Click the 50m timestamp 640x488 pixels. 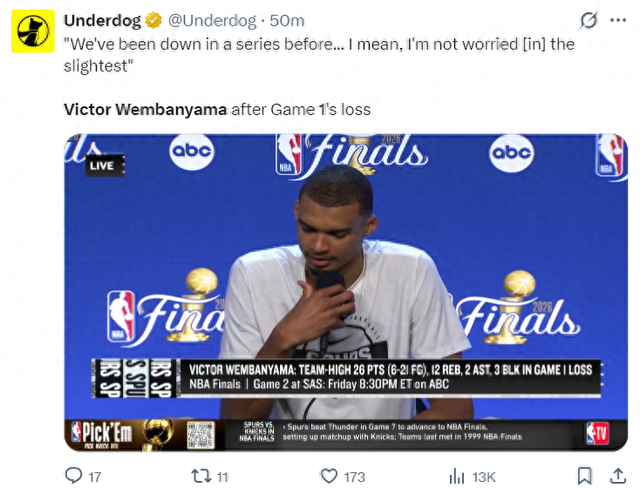[x=287, y=20]
